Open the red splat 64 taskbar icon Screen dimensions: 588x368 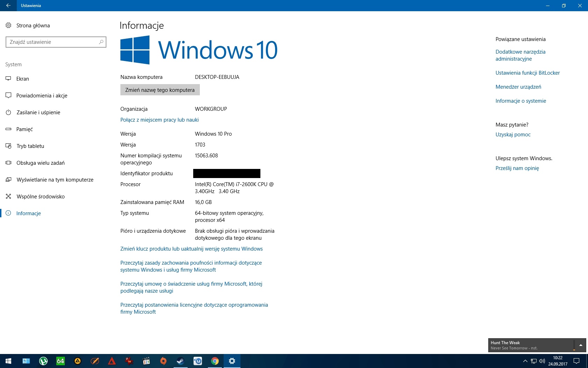129,361
